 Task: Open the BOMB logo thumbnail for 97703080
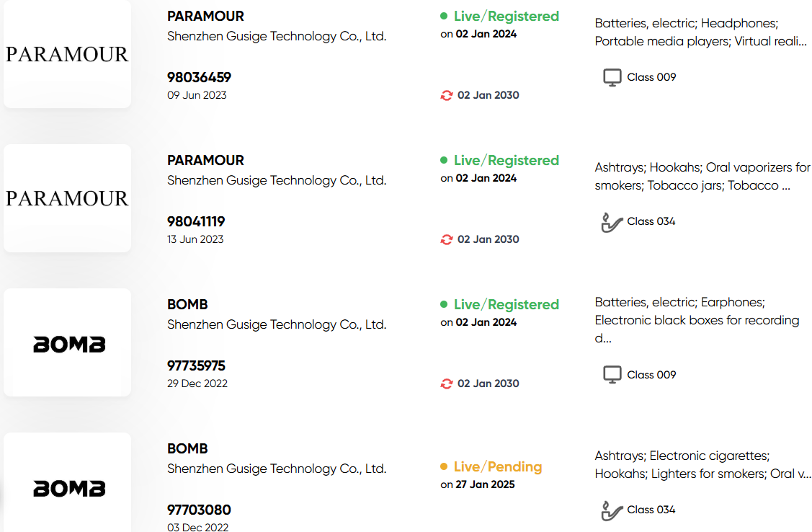67,483
